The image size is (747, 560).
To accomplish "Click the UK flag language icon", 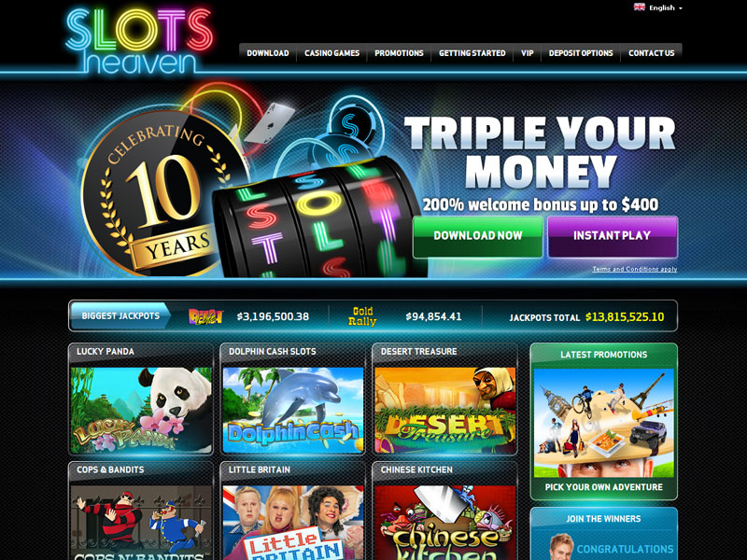I will (640, 7).
